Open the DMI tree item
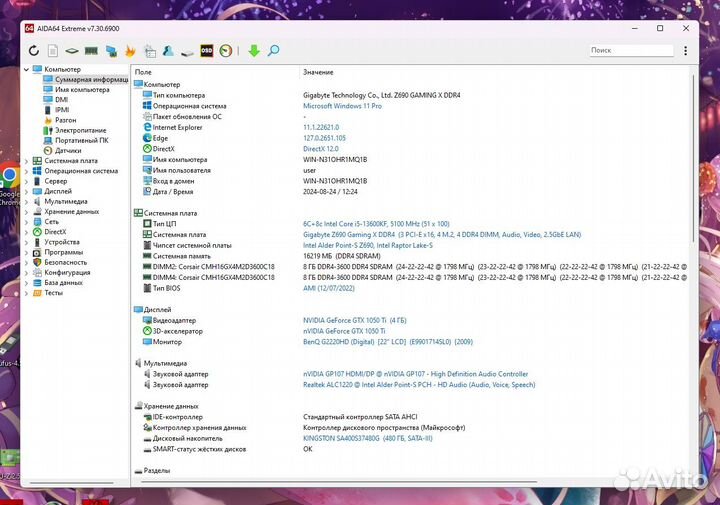This screenshot has width=720, height=505. coord(61,100)
